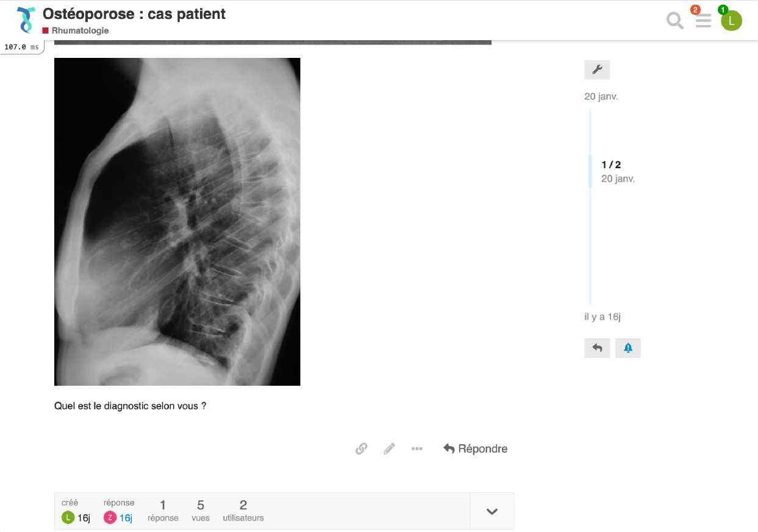Open the Rhumatologie category link
The image size is (758, 532).
pos(79,30)
